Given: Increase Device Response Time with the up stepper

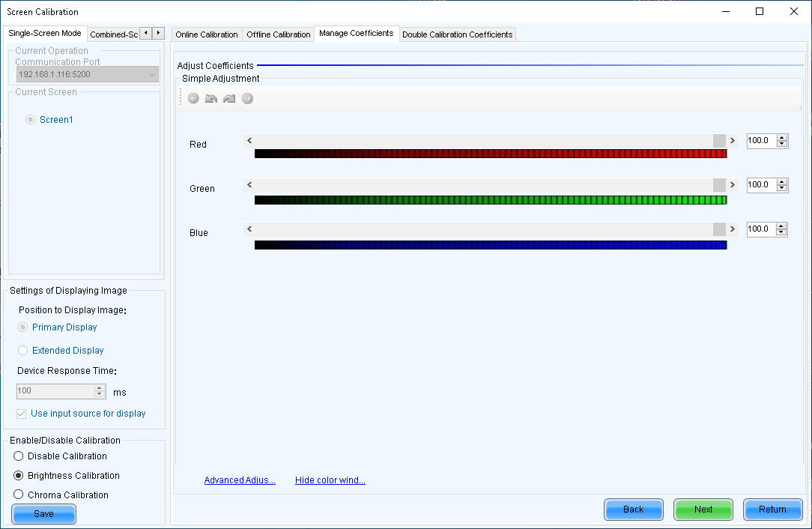Looking at the screenshot, I should [99, 388].
